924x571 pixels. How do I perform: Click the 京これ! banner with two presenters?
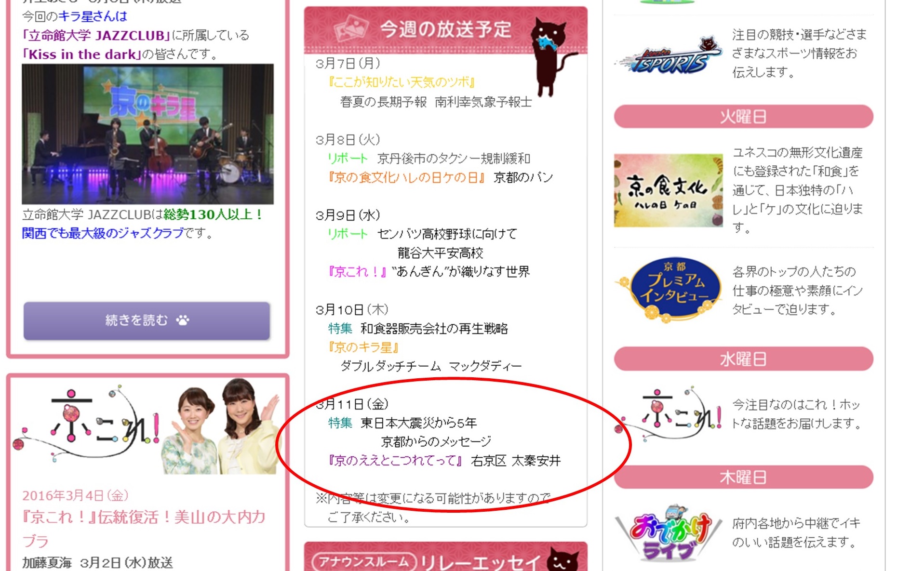click(x=147, y=426)
